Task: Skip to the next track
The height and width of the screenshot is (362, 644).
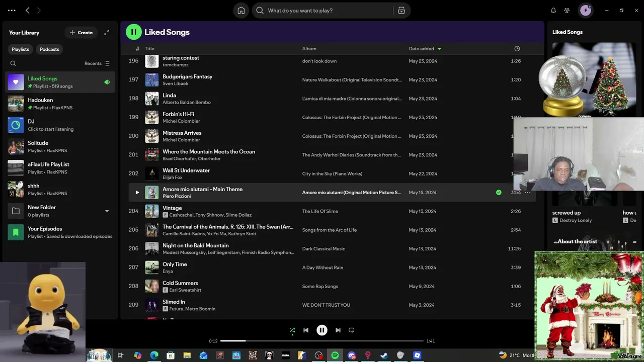Action: click(338, 330)
